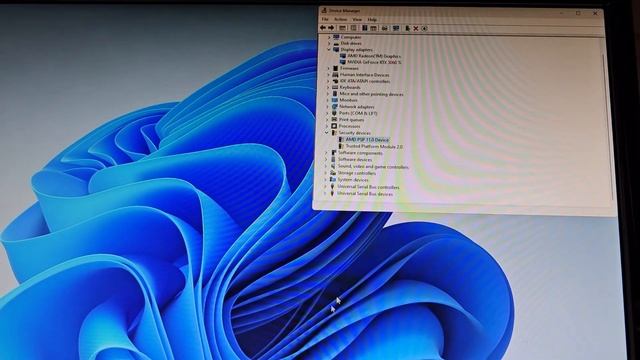Click the Keyboards category icon
The width and height of the screenshot is (640, 360).
(335, 87)
